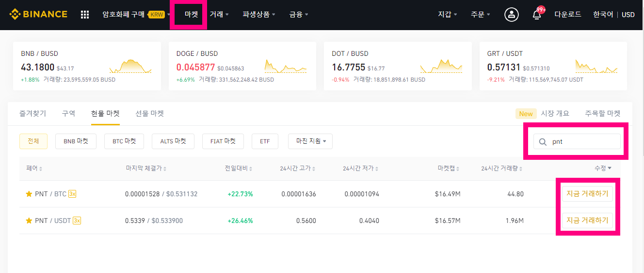Sort by 마지막 체결가 column
This screenshot has height=273, width=644.
(146, 168)
